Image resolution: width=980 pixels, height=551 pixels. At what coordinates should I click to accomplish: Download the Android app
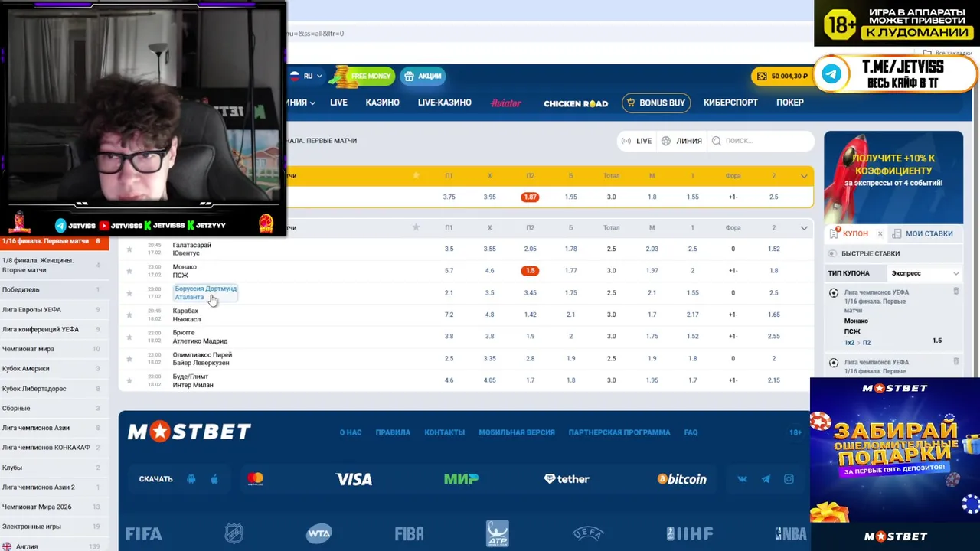(x=191, y=479)
